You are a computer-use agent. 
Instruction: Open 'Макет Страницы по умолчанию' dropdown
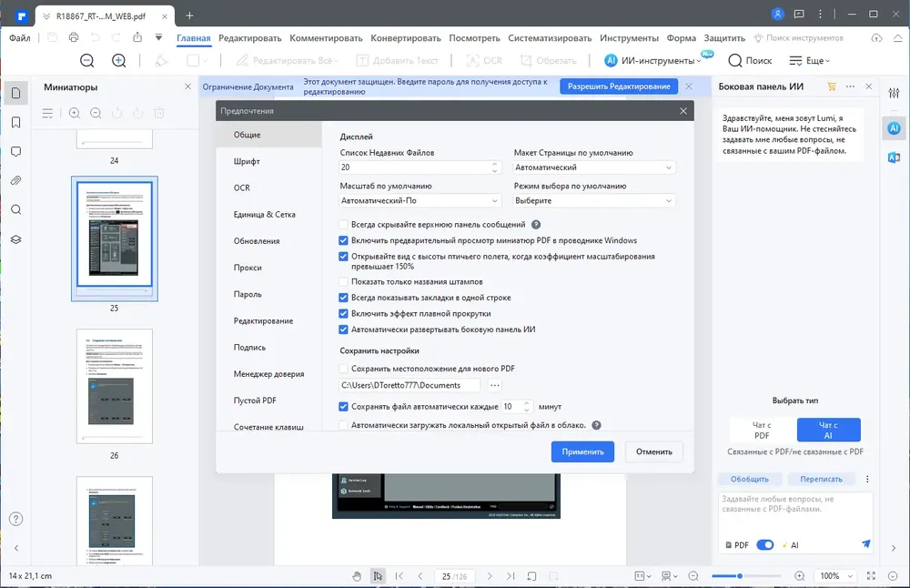594,167
